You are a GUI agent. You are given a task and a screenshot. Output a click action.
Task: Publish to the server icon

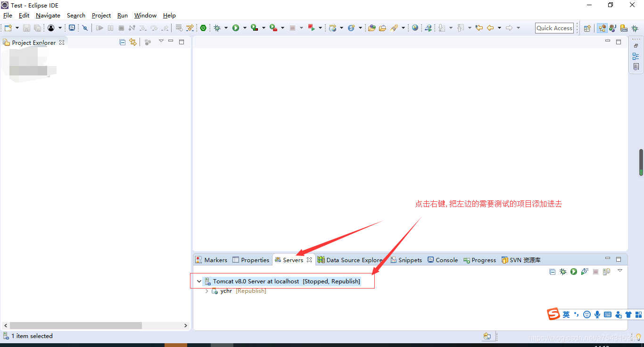[x=606, y=272]
